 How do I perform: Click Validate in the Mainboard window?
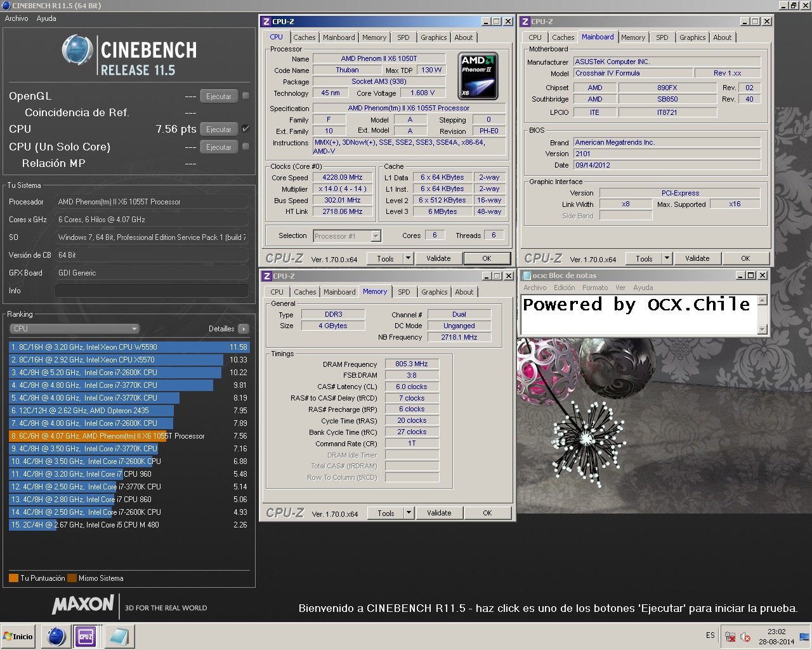coord(697,258)
